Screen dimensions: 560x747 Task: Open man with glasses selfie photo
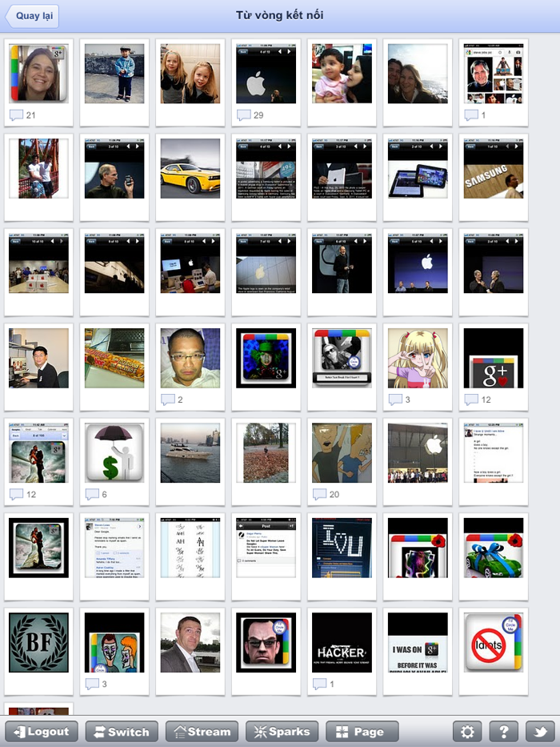[x=190, y=358]
